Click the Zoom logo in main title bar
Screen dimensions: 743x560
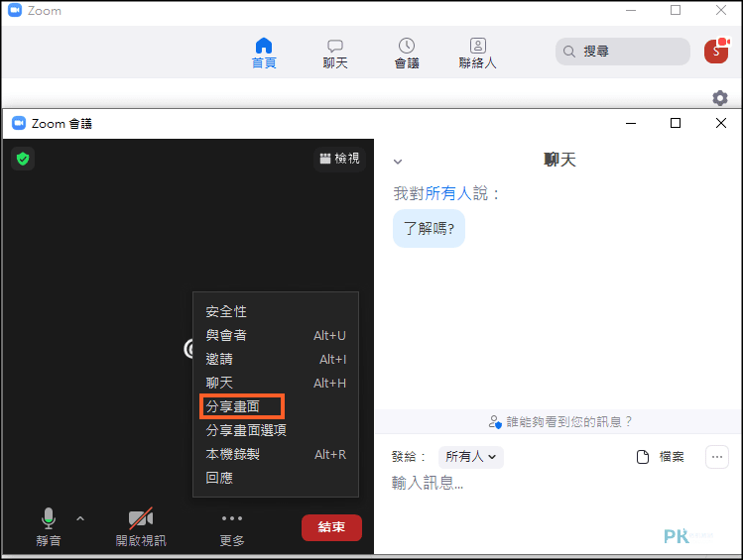[x=15, y=10]
